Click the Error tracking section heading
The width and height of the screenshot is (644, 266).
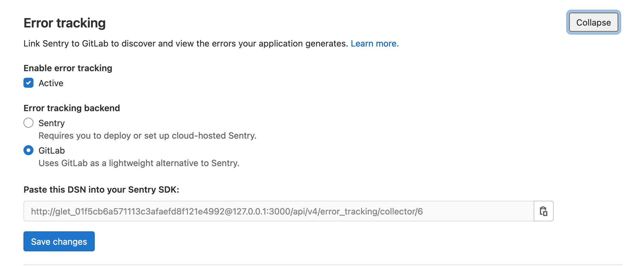[x=64, y=23]
